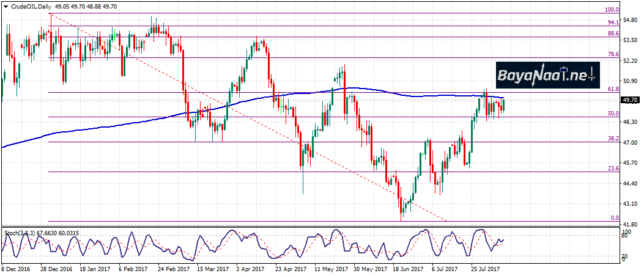The height and width of the screenshot is (276, 644).
Task: Click the 0.0 Fibonacci level label
Action: 615,218
